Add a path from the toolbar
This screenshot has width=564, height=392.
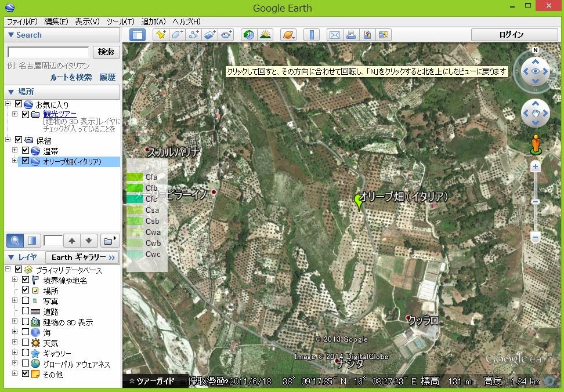pos(194,35)
